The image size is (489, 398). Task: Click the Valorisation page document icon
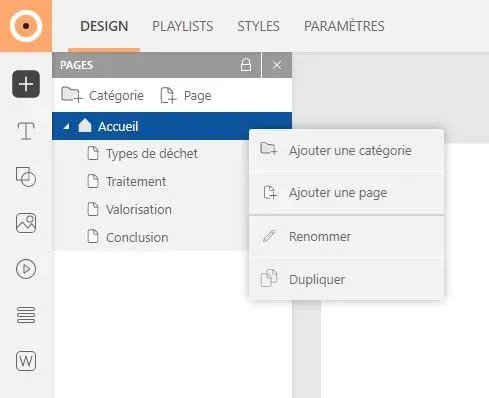[93, 209]
